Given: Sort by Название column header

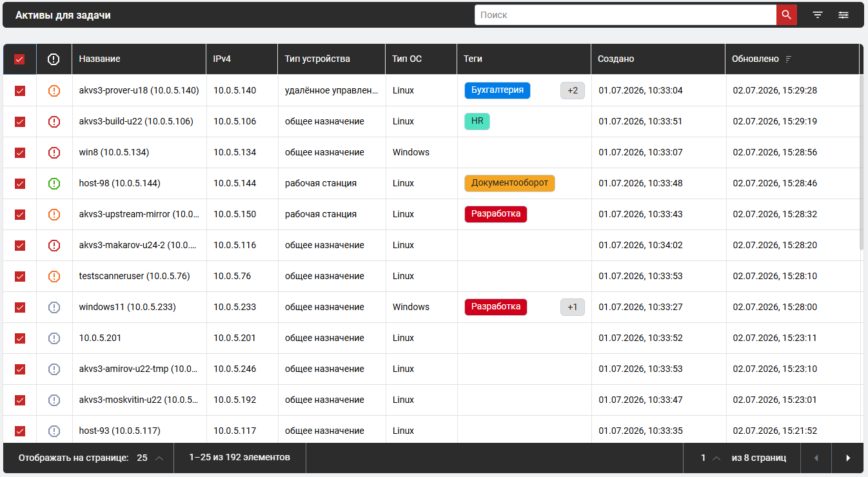Looking at the screenshot, I should point(99,59).
